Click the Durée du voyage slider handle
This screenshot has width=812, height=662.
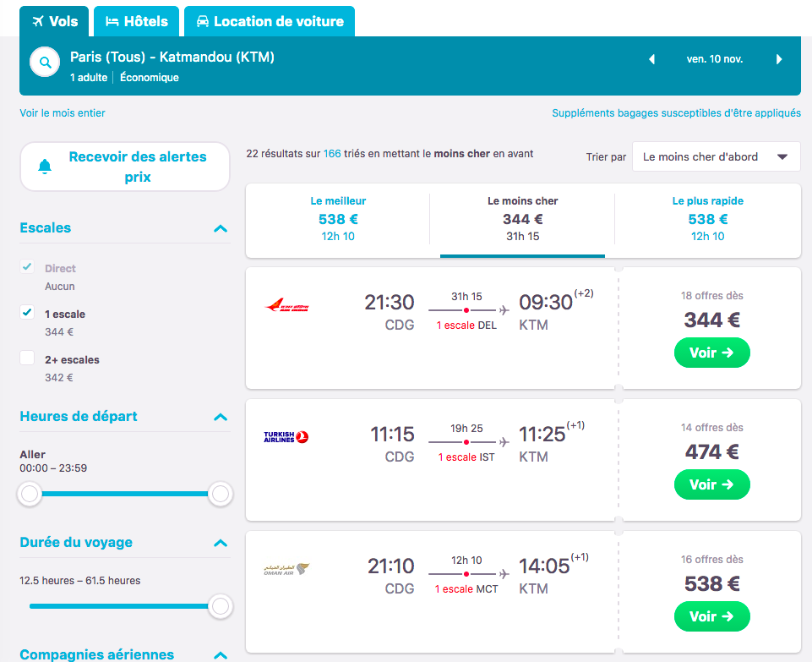[x=221, y=605]
